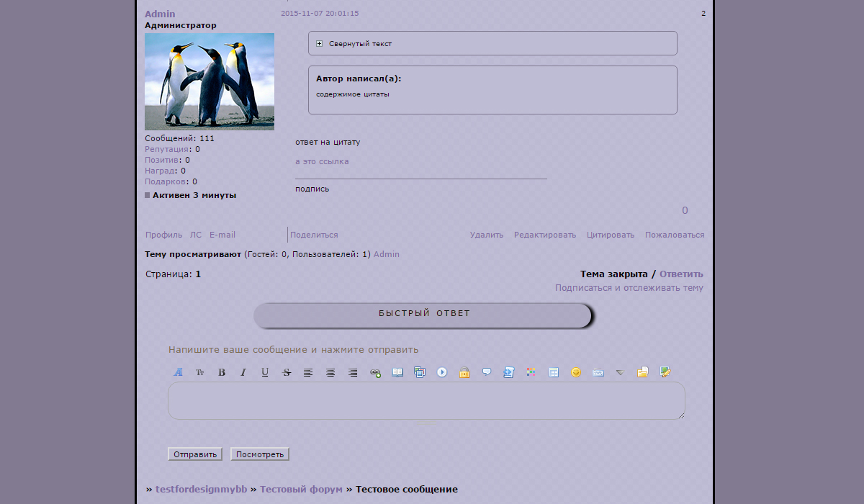864x504 pixels.
Task: Insert a link using chain icon
Action: [375, 372]
